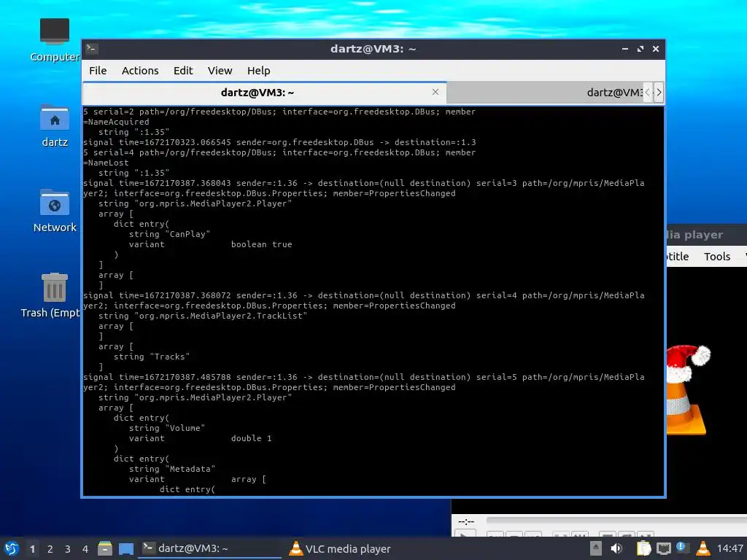Click network connection tray icon
Screen dimensions: 747x560
[x=664, y=548]
